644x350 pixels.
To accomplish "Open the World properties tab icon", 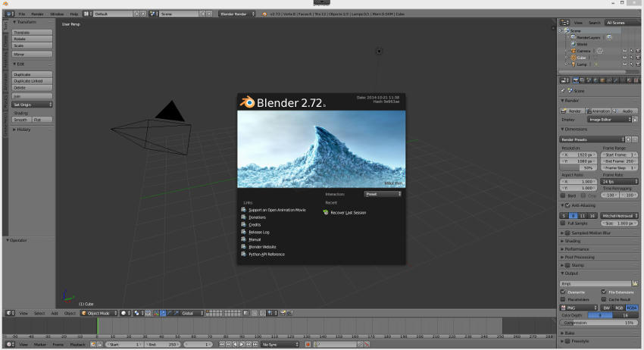I will [x=596, y=80].
